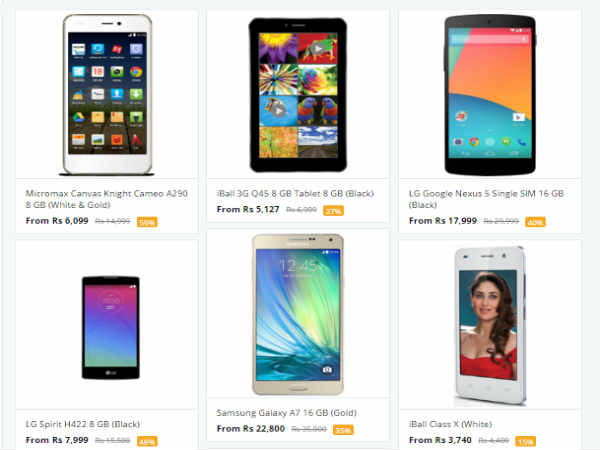Click the Micromax Canvas Knight Cameo A290 title
The image size is (600, 450).
(x=106, y=199)
